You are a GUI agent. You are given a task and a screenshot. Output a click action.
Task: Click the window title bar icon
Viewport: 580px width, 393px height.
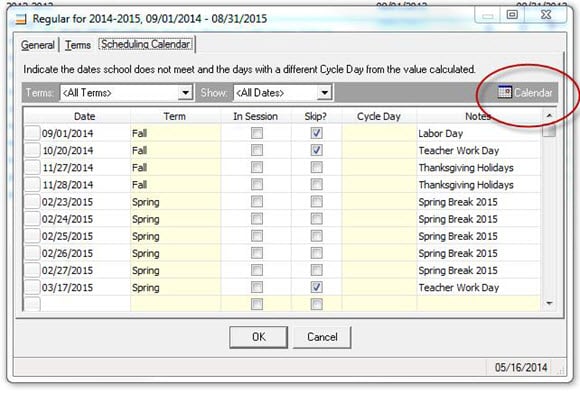pyautogui.click(x=21, y=19)
